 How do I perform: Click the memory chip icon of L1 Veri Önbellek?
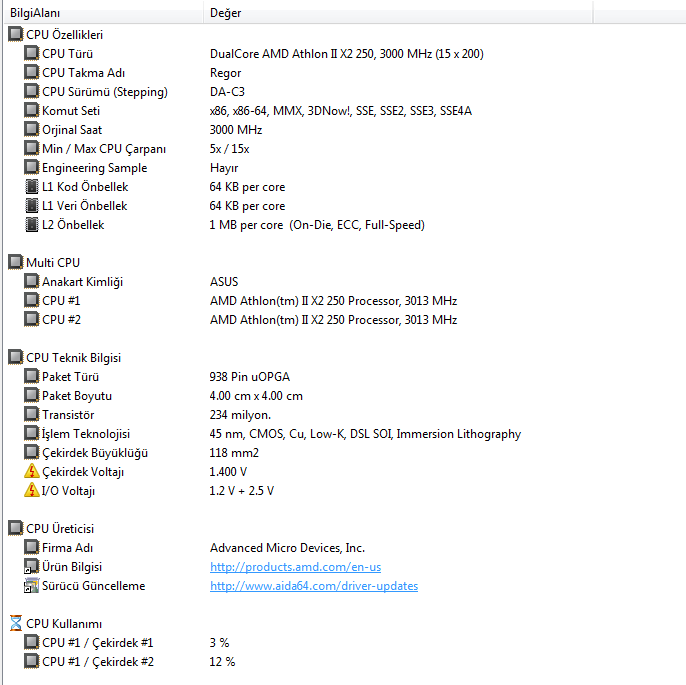tap(32, 206)
